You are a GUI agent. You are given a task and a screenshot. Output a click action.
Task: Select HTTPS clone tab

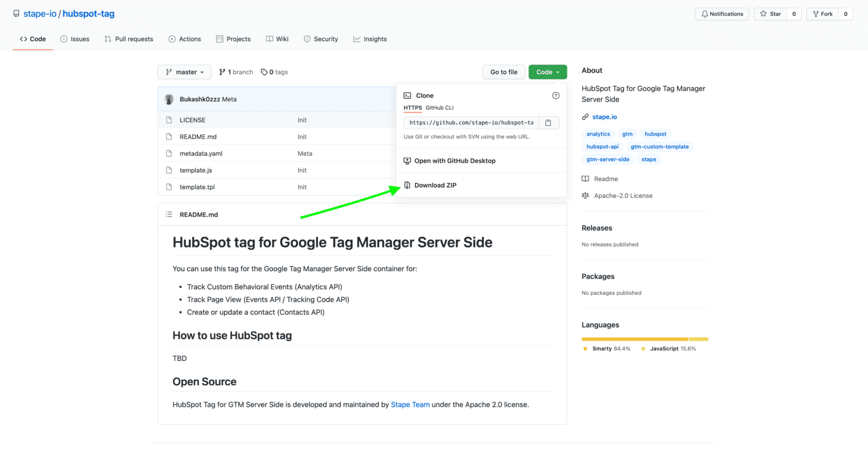(413, 107)
